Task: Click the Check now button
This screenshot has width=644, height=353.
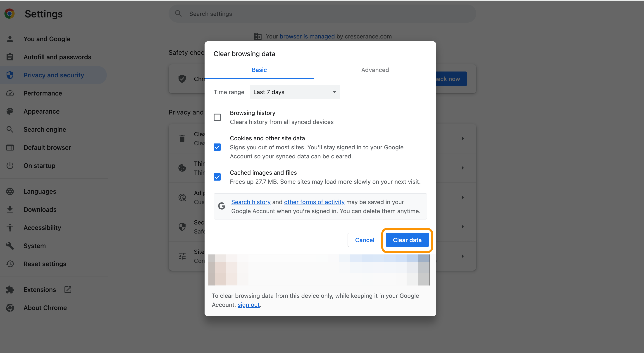Action: click(451, 79)
